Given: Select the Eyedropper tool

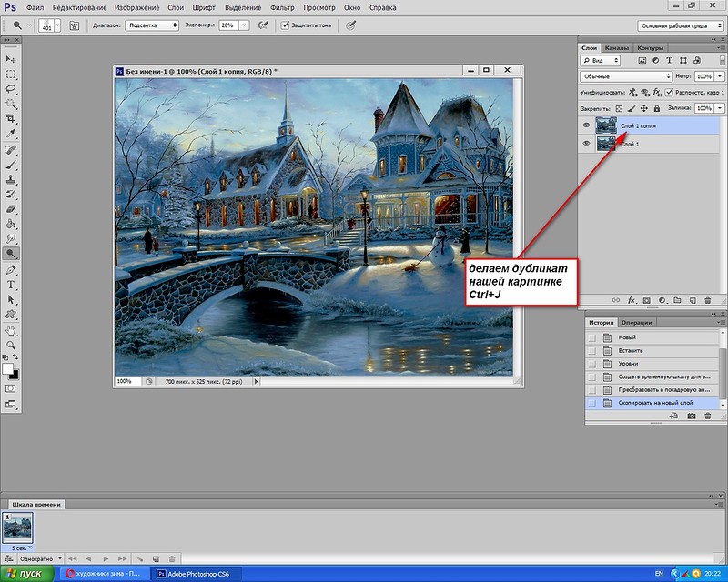Looking at the screenshot, I should point(10,134).
